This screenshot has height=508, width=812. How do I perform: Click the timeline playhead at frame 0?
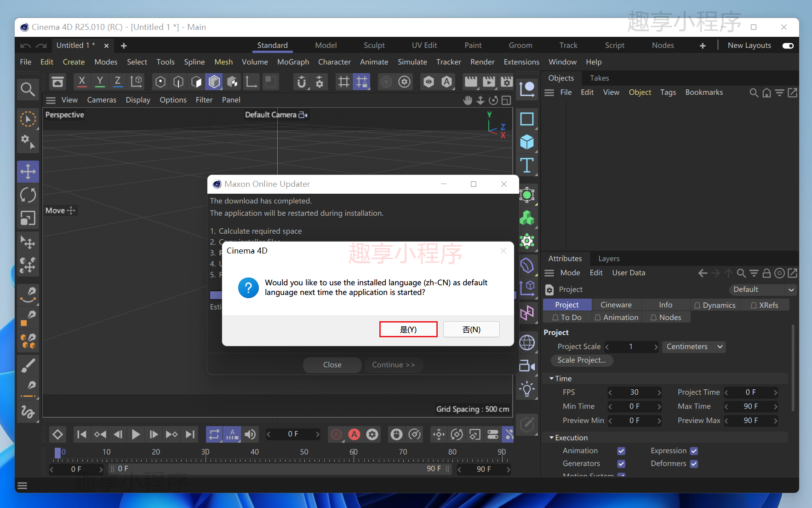point(58,453)
